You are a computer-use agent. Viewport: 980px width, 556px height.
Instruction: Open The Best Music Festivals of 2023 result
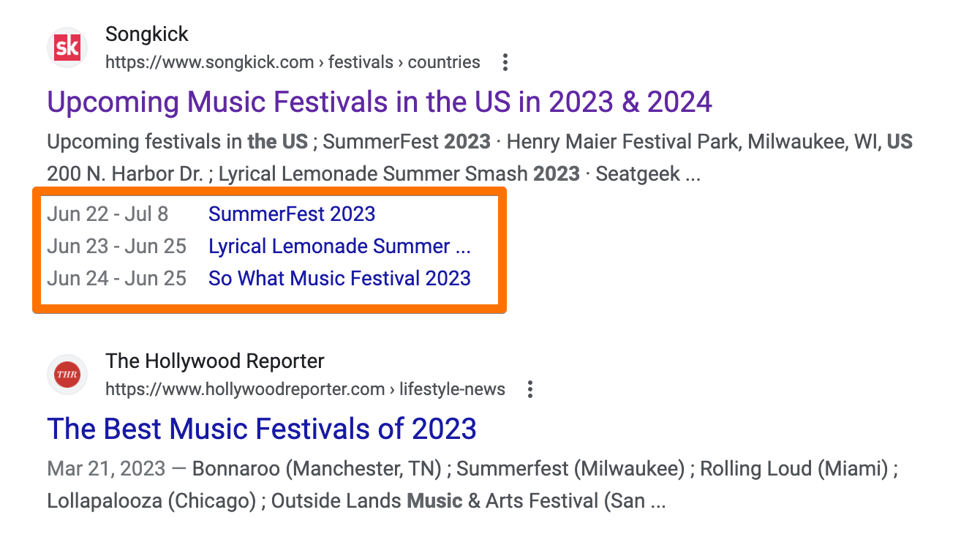262,429
